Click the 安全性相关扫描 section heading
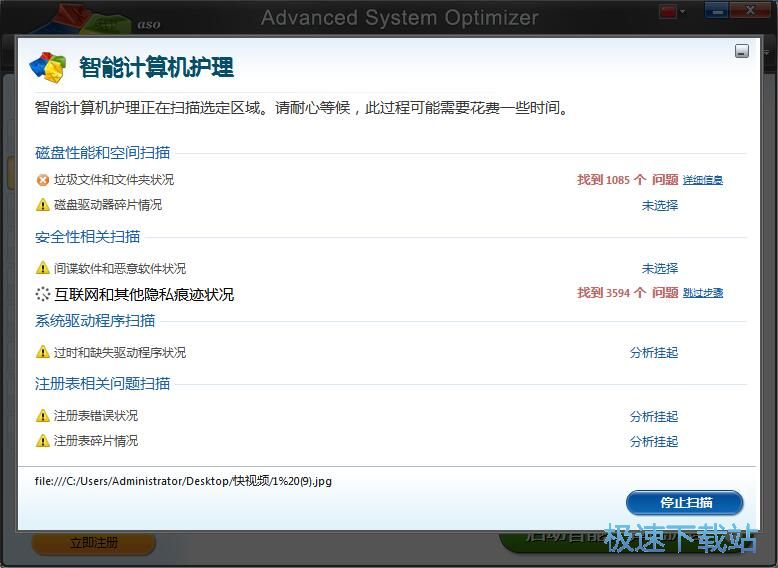This screenshot has height=568, width=778. click(x=87, y=237)
